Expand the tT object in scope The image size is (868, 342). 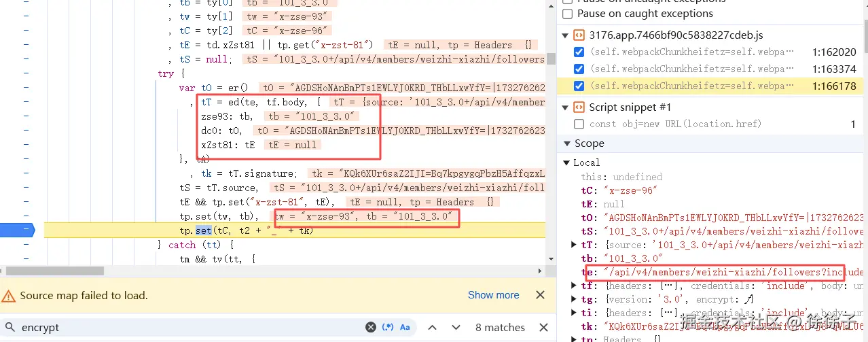point(575,245)
